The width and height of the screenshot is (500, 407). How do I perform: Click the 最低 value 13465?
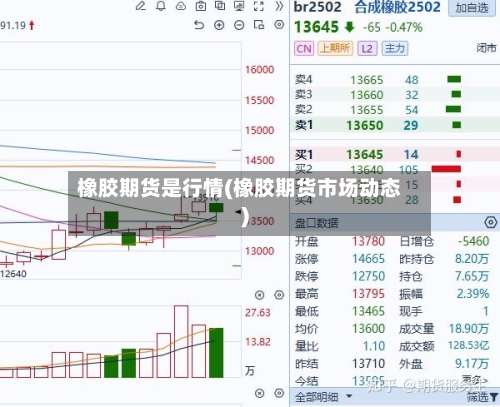pos(368,311)
